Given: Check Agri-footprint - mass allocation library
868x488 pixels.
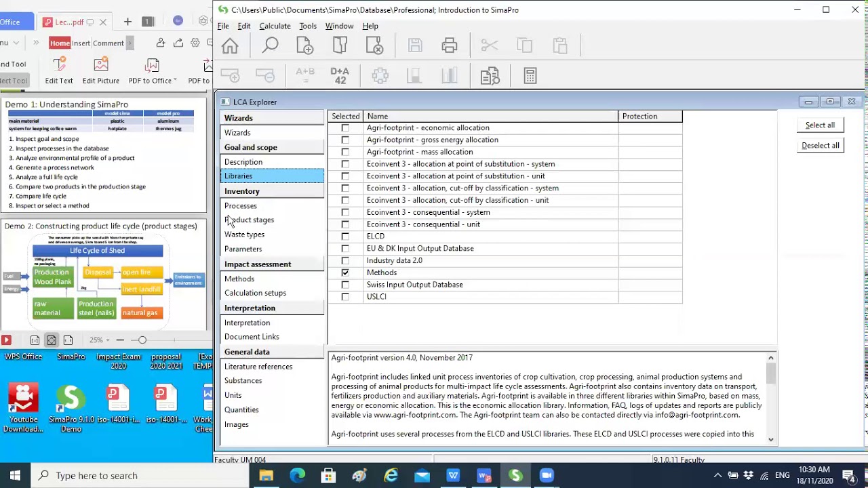Looking at the screenshot, I should tap(345, 152).
